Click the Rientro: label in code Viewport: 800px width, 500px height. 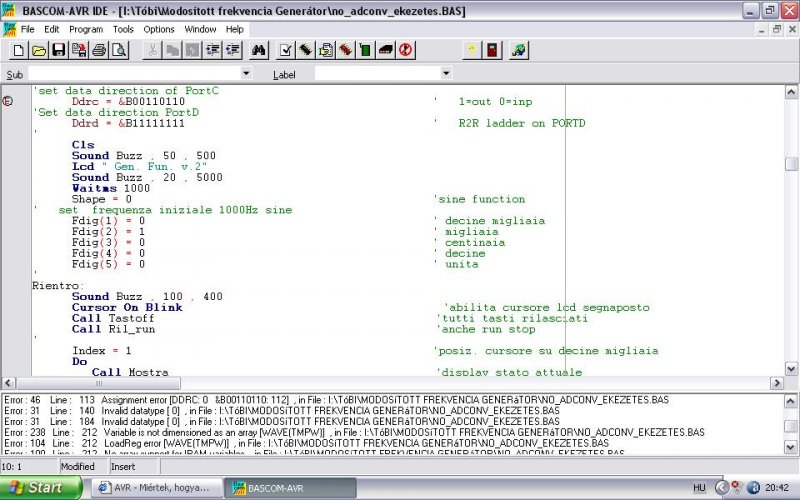click(58, 286)
